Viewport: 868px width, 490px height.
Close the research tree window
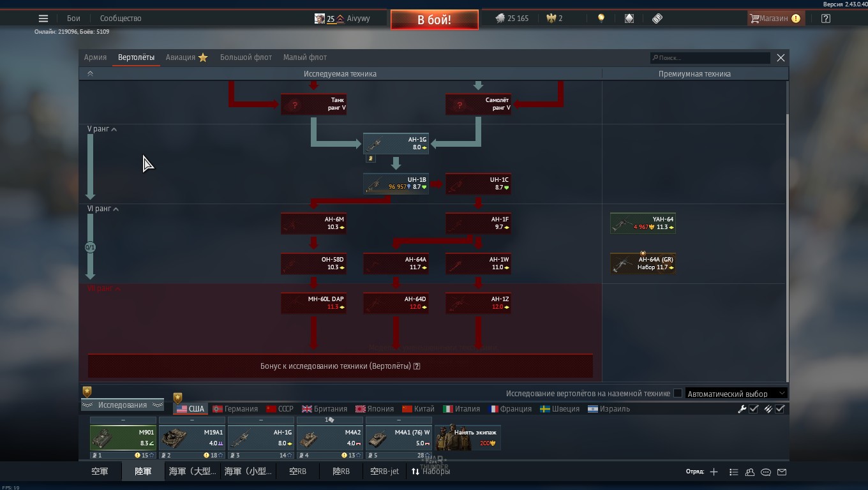click(781, 57)
